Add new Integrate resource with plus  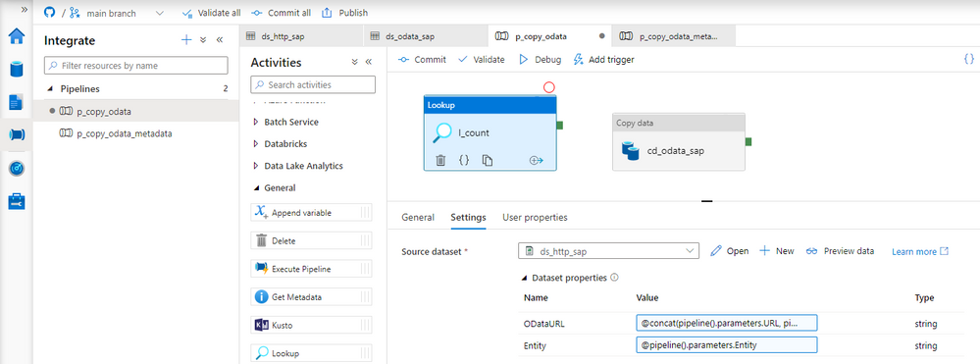[x=186, y=40]
